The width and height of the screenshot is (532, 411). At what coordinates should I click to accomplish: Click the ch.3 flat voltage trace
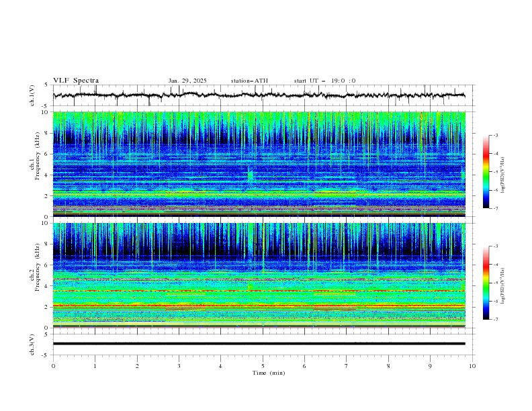click(x=259, y=344)
